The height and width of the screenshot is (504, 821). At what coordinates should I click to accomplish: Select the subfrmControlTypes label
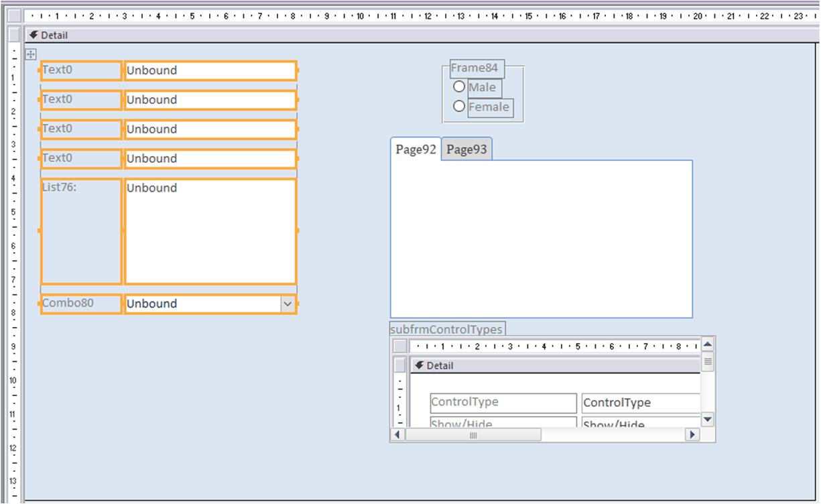click(448, 329)
